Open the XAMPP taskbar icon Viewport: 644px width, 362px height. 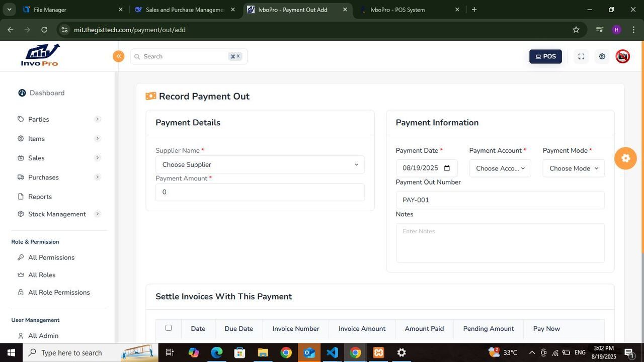(x=378, y=352)
